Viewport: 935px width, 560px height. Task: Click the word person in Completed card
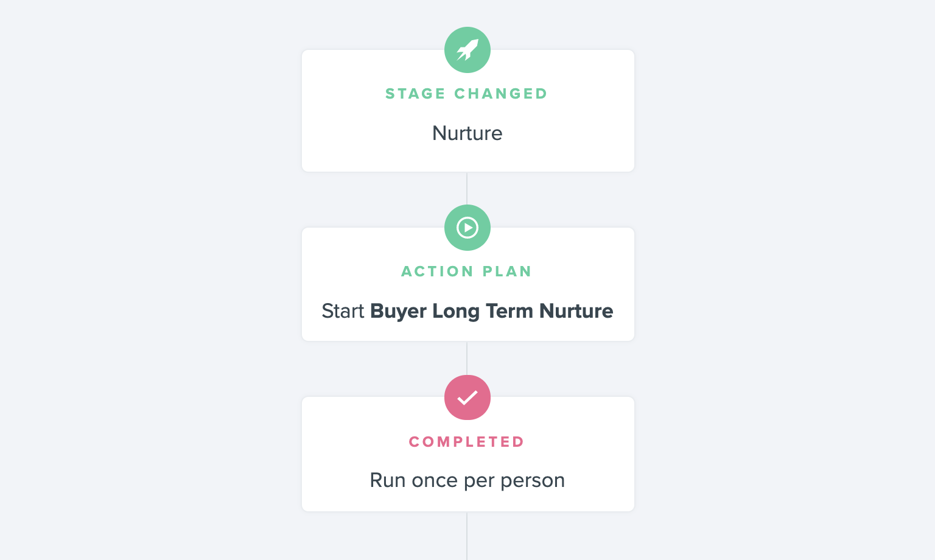533,481
